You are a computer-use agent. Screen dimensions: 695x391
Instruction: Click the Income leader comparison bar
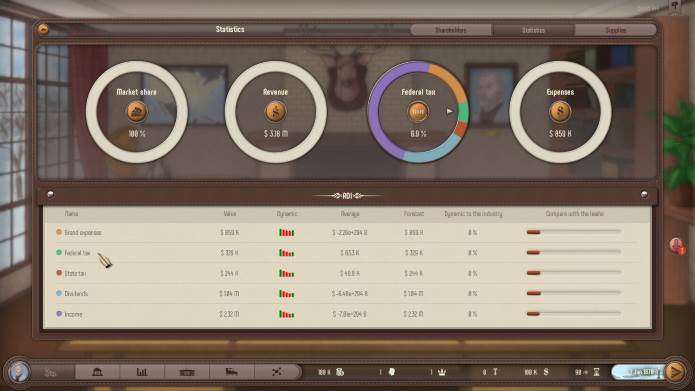tap(574, 314)
